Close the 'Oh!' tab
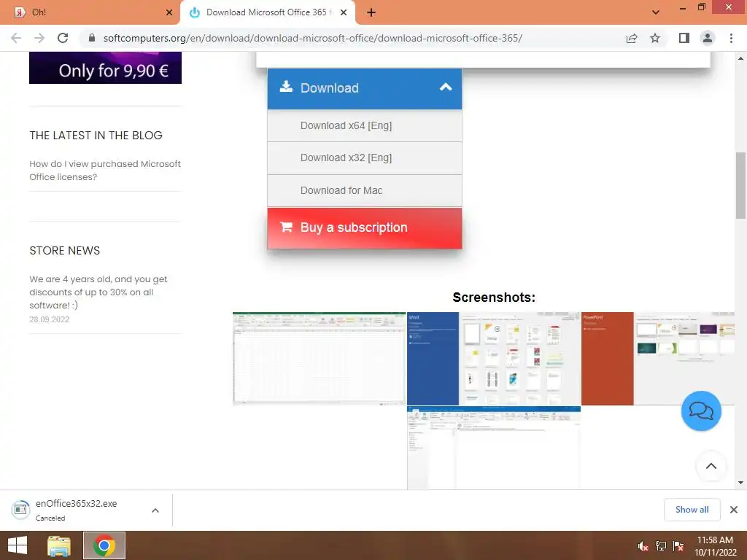747x560 pixels. pos(169,12)
